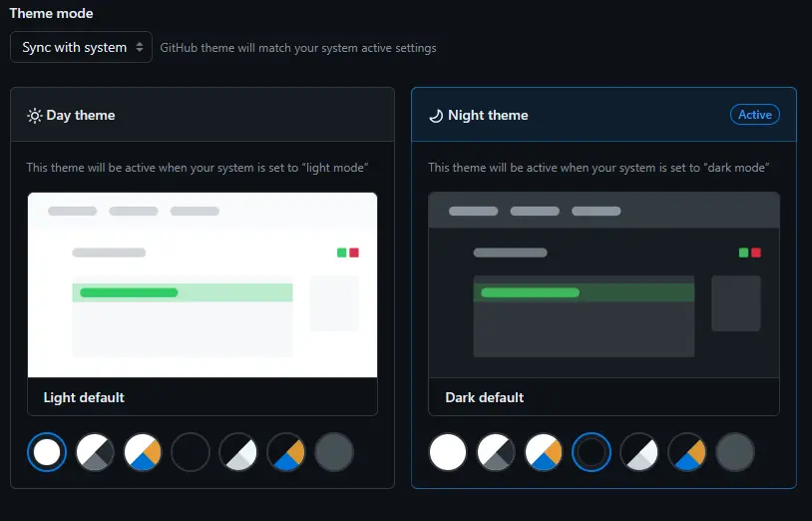Choose the gray dimmed swatch under Day theme

pyautogui.click(x=334, y=452)
